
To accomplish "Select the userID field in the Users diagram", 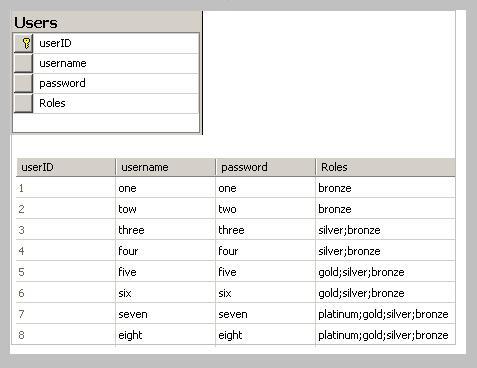I will click(x=116, y=43).
